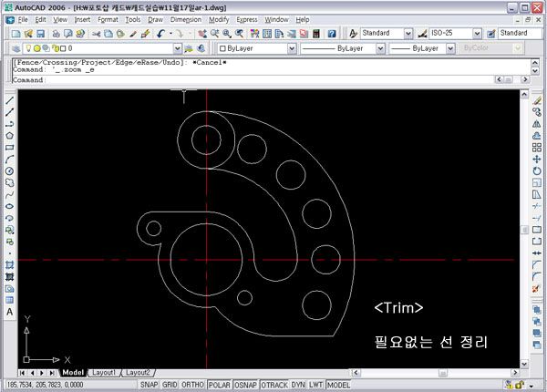Open the Express menu

coord(247,20)
